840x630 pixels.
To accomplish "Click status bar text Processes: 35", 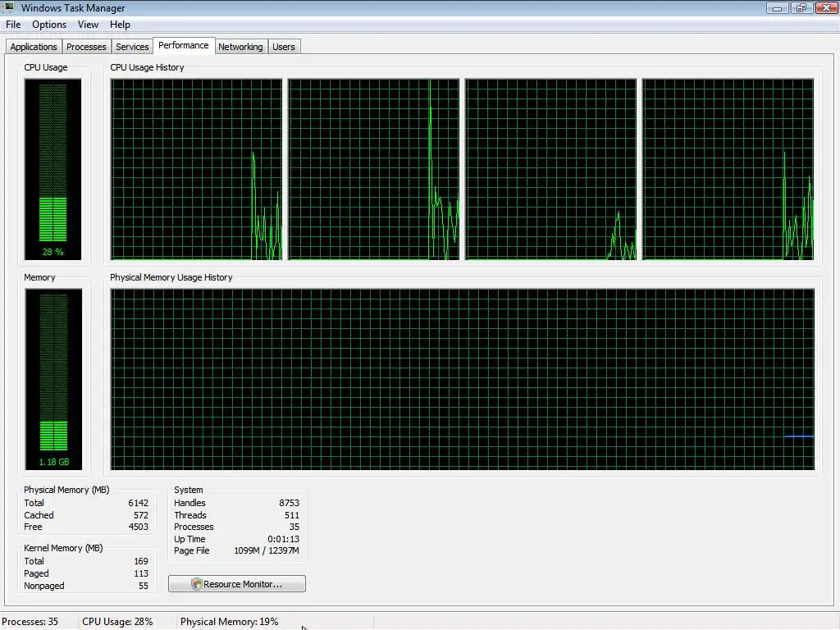I will 30,622.
